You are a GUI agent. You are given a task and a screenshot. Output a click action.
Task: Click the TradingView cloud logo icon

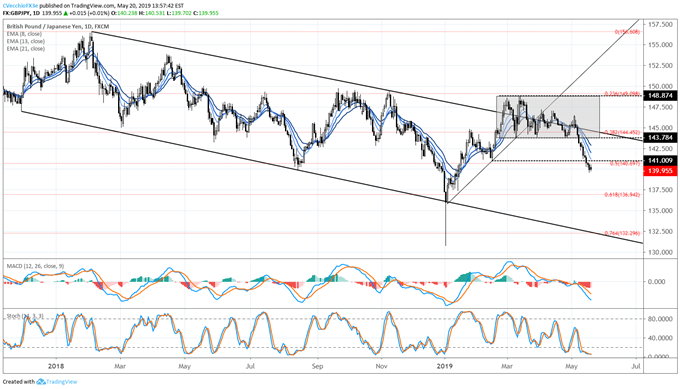click(41, 382)
